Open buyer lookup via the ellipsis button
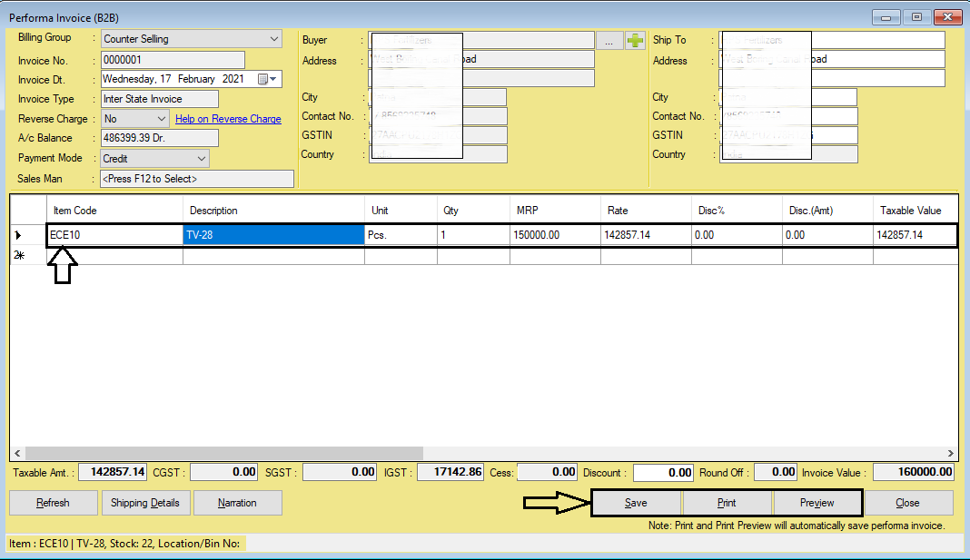This screenshot has height=560, width=970. [611, 39]
